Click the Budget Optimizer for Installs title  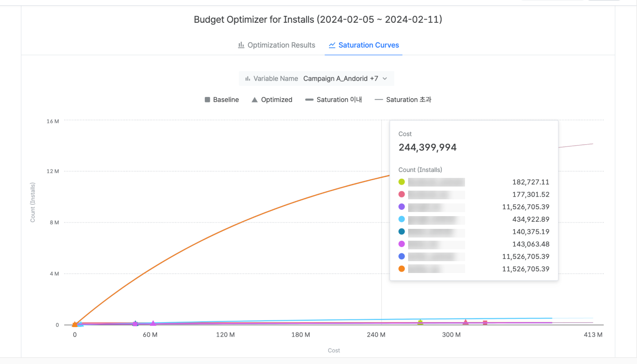[x=318, y=20]
